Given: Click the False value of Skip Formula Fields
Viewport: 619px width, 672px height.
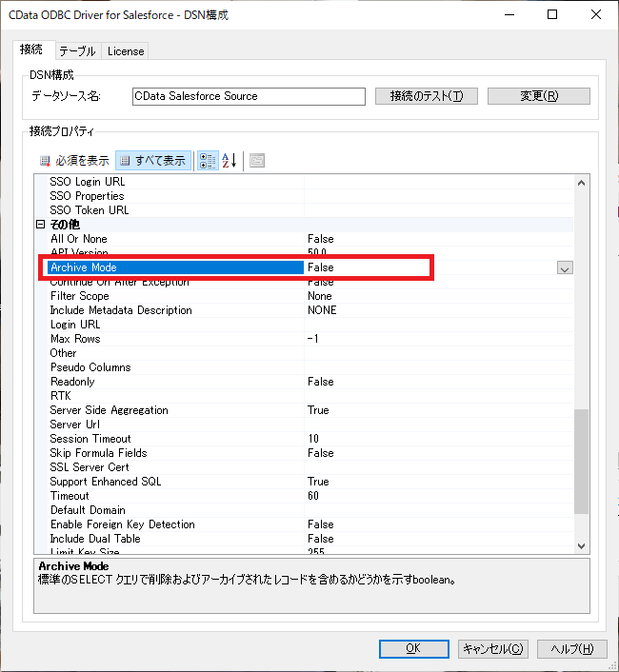Looking at the screenshot, I should coord(321,453).
